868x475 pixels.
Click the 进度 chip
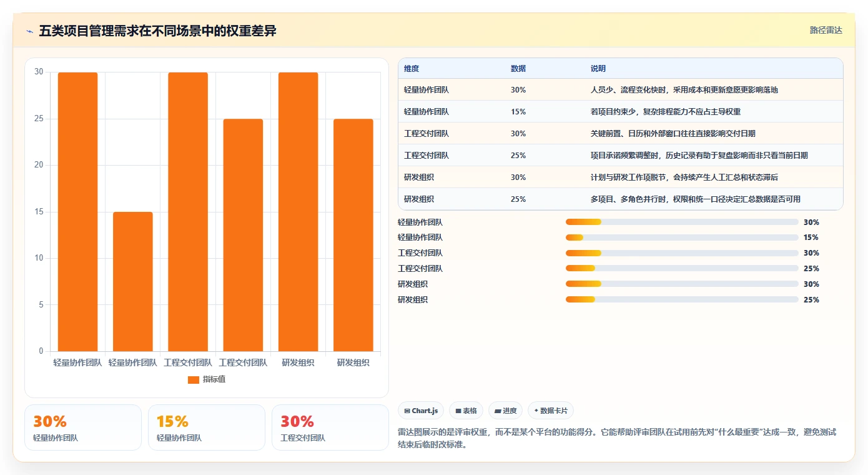click(505, 411)
